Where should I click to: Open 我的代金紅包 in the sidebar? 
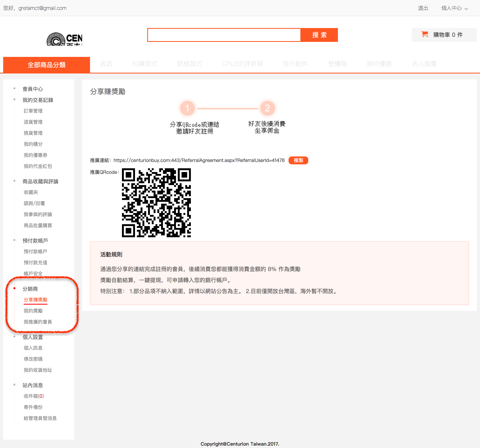[38, 166]
